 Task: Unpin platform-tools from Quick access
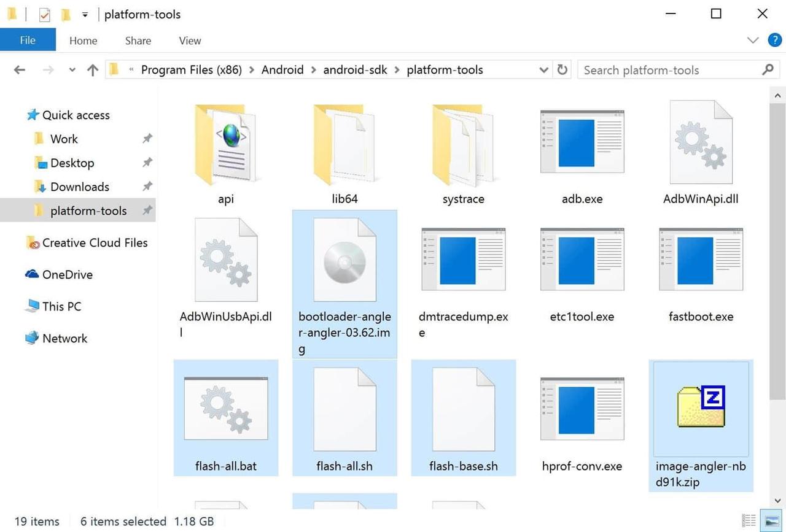pyautogui.click(x=147, y=211)
